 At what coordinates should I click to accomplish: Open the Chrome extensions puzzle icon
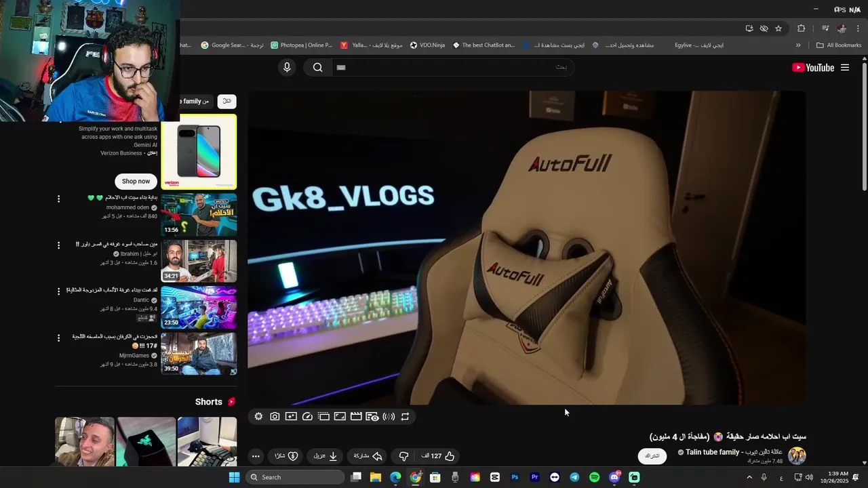pos(802,28)
